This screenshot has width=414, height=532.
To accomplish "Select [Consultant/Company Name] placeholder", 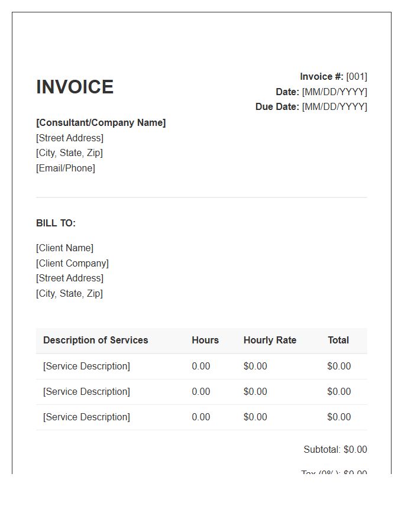I will [101, 123].
